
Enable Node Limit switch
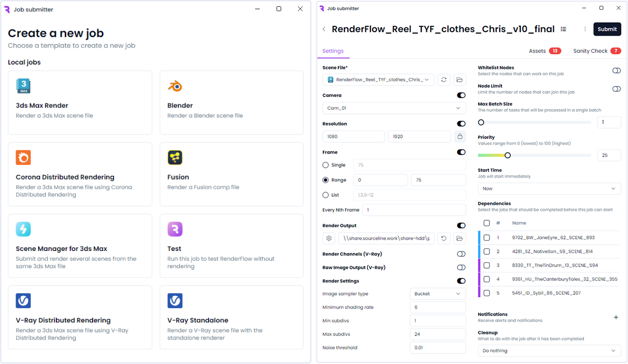(616, 89)
